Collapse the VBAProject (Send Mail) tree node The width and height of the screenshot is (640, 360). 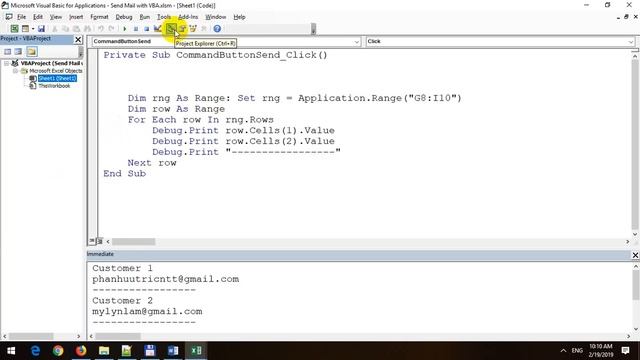pos(7,63)
